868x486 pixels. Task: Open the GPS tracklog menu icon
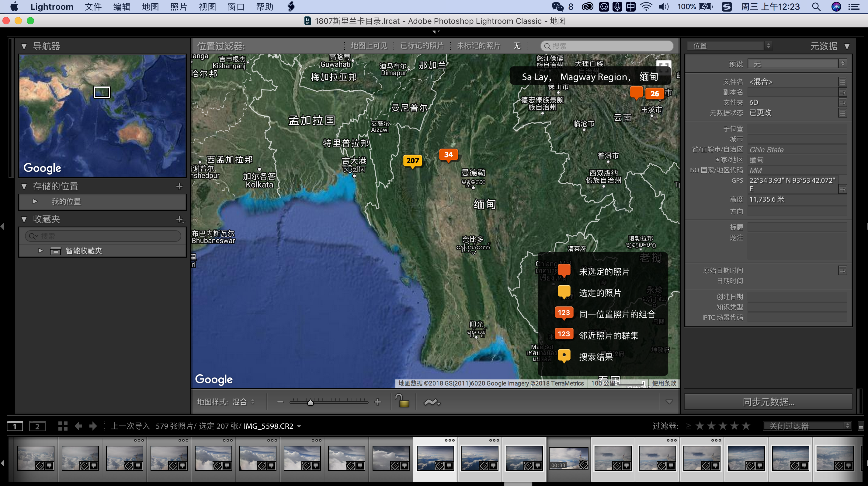pyautogui.click(x=432, y=402)
